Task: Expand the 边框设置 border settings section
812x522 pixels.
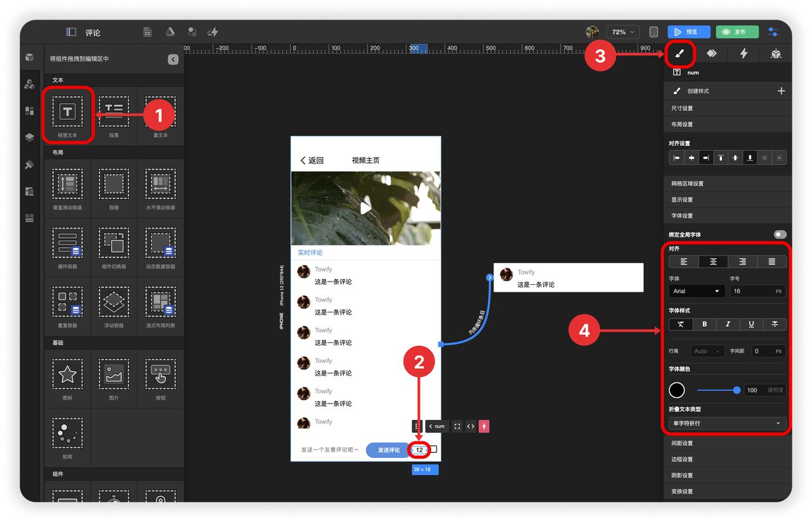Action: click(728, 459)
